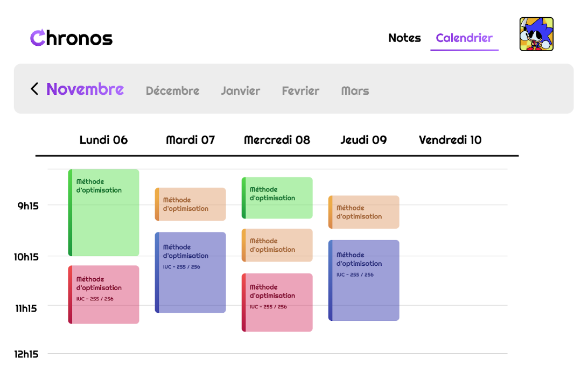Viewport: 588px width, 380px height.
Task: Select the Décembre month
Action: [x=172, y=90]
